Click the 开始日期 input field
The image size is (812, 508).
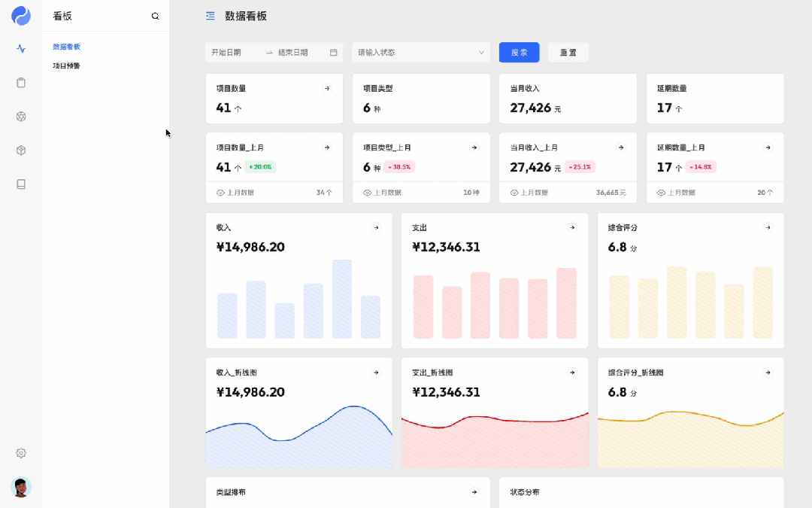click(235, 53)
